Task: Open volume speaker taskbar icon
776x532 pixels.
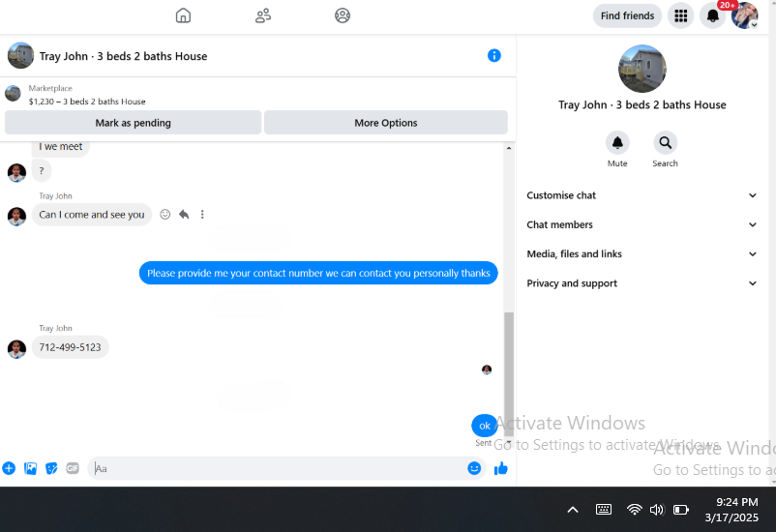Action: [657, 510]
